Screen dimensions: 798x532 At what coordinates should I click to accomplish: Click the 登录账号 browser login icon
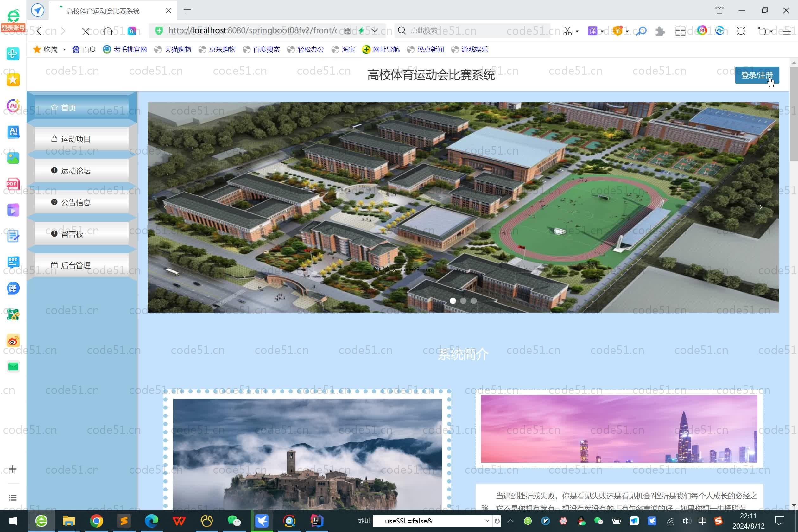click(13, 20)
